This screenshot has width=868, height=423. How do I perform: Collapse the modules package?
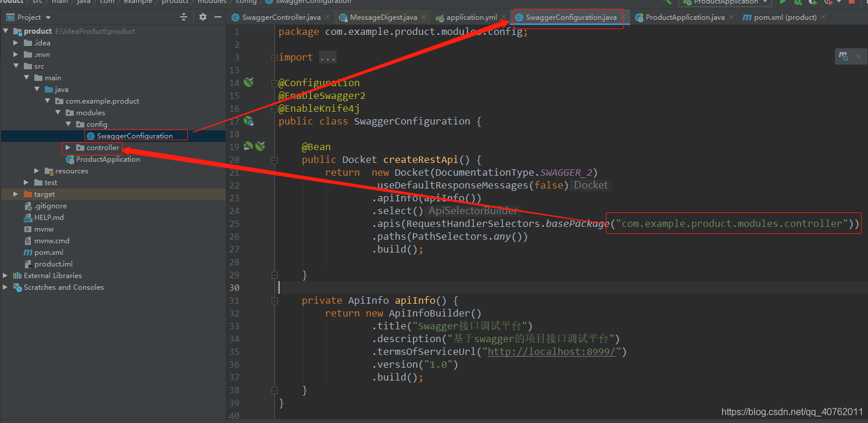point(58,113)
